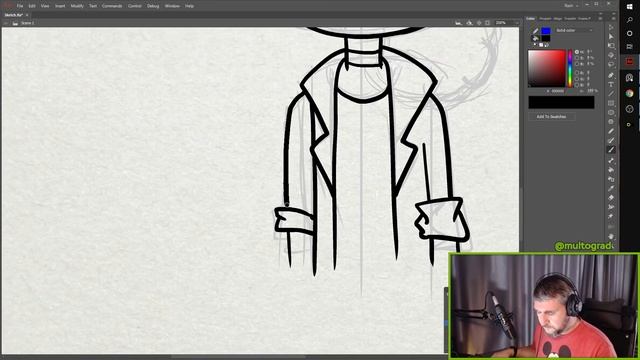Select the H hue radio button
Viewport: 640px width, 360px height.
(x=577, y=52)
